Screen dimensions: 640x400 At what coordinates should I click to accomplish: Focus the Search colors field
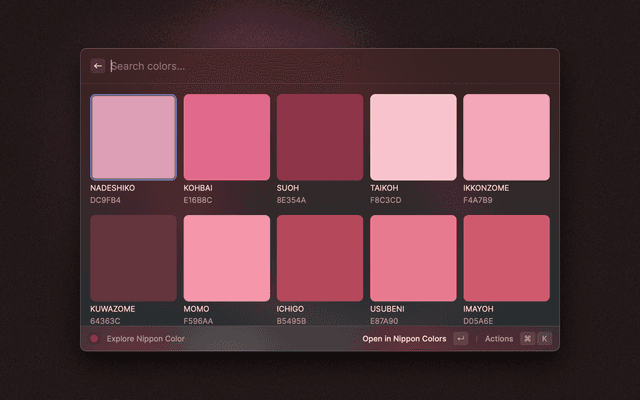pyautogui.click(x=300, y=66)
